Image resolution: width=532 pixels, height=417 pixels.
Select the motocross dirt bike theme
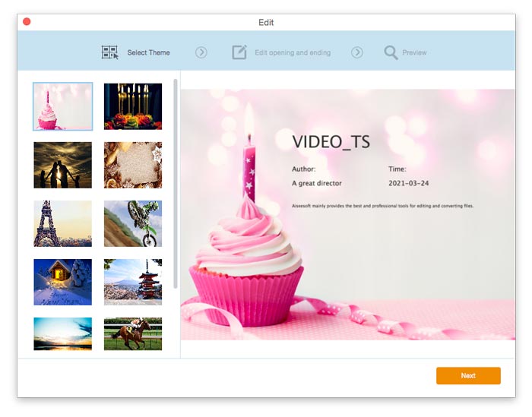click(x=133, y=223)
